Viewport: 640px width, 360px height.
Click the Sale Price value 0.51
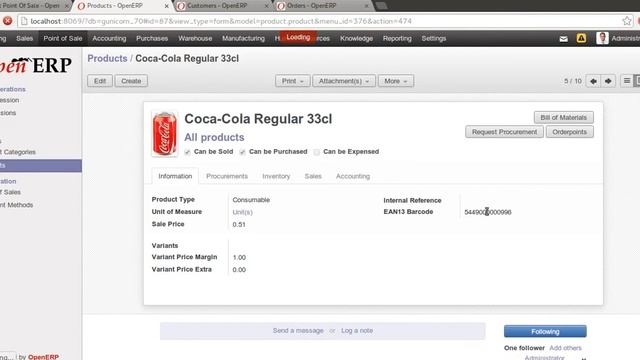point(239,224)
